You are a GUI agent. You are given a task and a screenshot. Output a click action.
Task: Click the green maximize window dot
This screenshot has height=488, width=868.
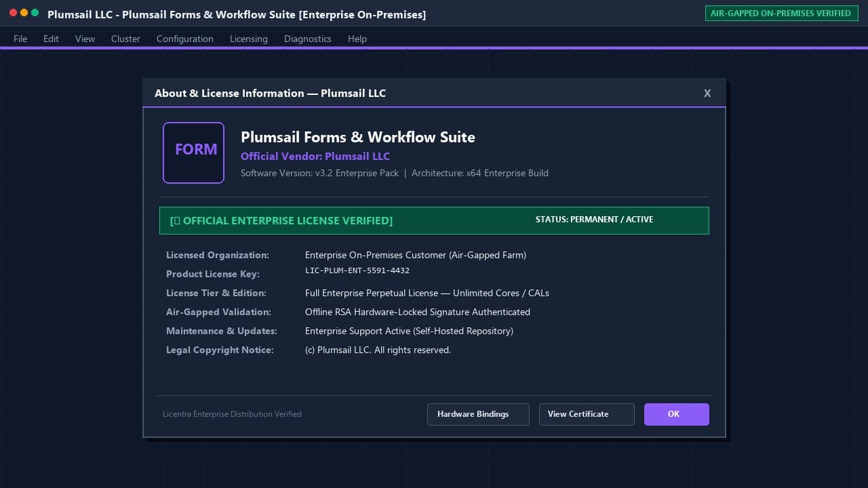[x=35, y=13]
